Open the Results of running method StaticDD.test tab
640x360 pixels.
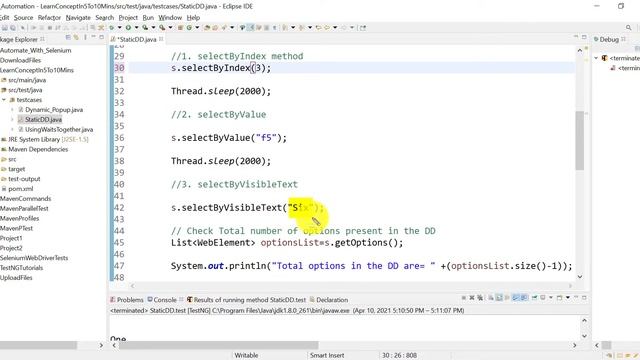click(247, 300)
